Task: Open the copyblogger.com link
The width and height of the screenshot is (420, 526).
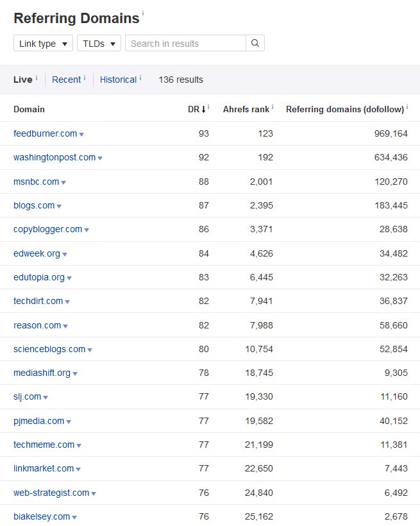Action: [x=47, y=229]
